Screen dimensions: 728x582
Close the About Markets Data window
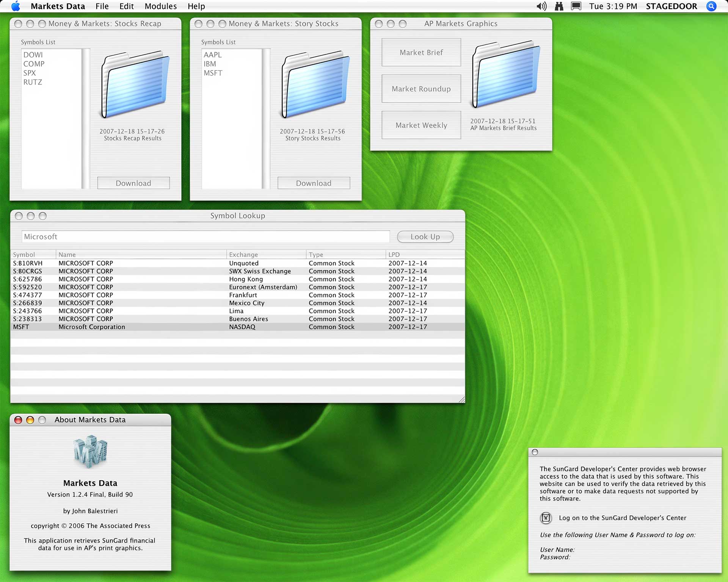tap(18, 420)
